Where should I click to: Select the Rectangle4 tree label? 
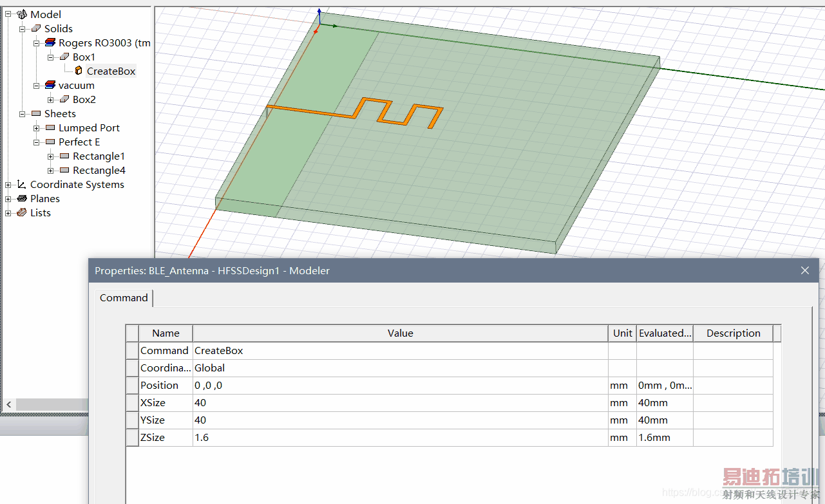click(x=99, y=170)
